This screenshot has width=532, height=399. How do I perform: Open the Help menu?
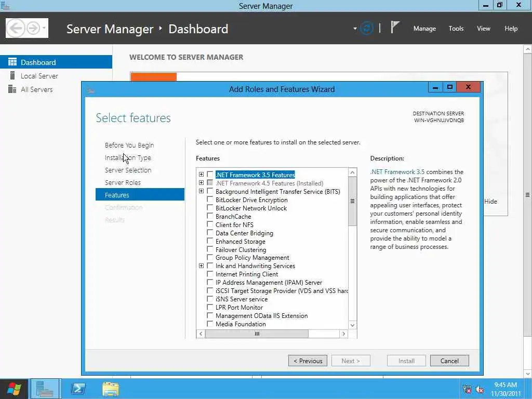(x=511, y=29)
